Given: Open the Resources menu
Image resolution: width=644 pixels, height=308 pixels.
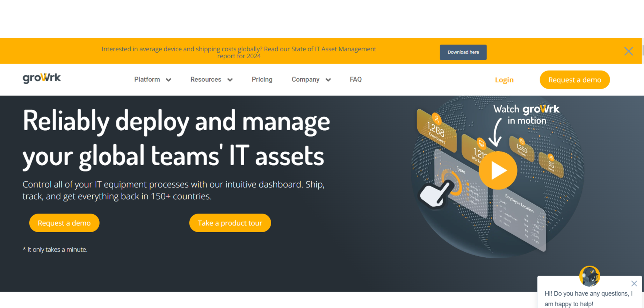Looking at the screenshot, I should (205, 79).
